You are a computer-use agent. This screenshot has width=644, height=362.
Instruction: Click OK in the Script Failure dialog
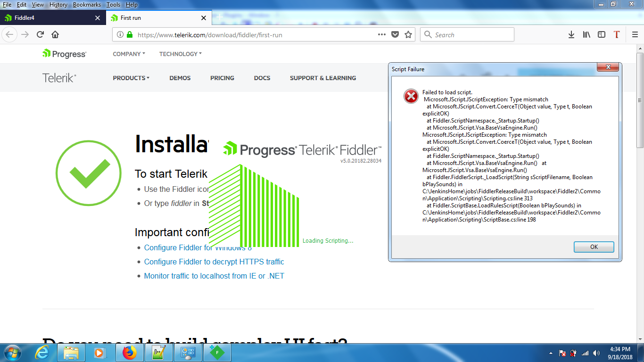click(x=594, y=247)
